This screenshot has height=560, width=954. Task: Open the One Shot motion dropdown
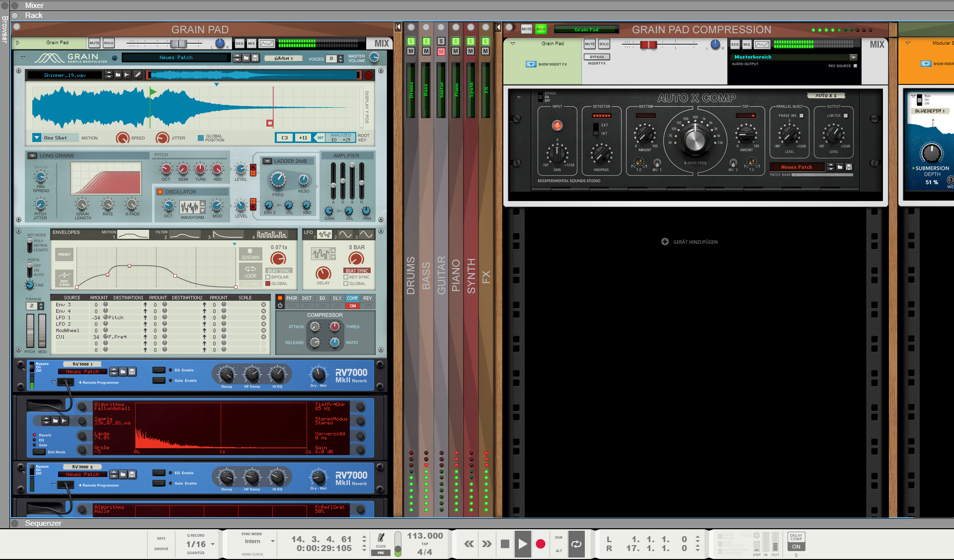coord(37,138)
